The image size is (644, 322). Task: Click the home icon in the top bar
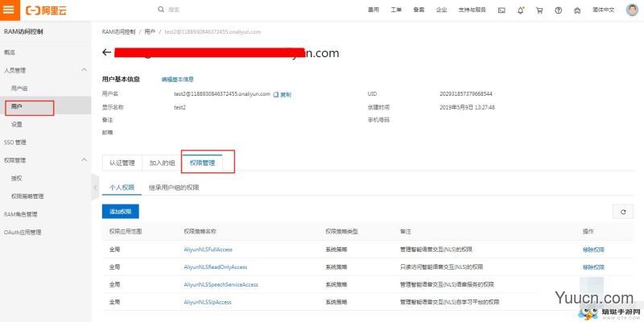576,10
